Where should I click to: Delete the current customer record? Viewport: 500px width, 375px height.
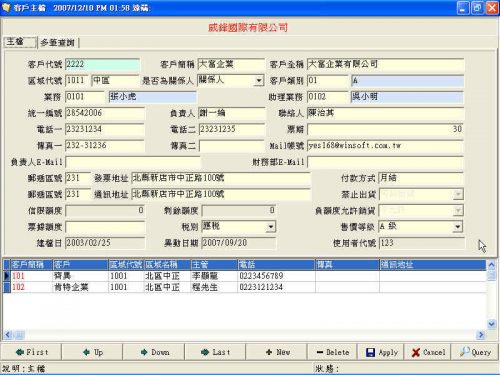[332, 352]
